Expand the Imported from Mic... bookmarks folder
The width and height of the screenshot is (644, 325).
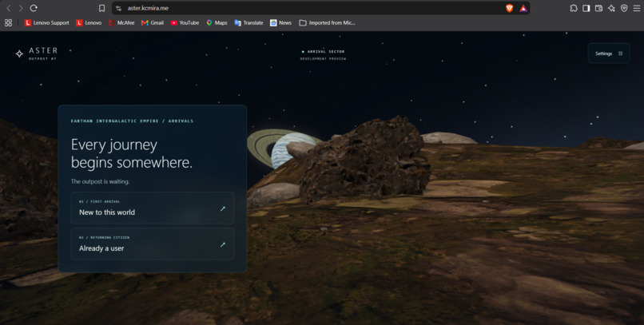(x=327, y=23)
